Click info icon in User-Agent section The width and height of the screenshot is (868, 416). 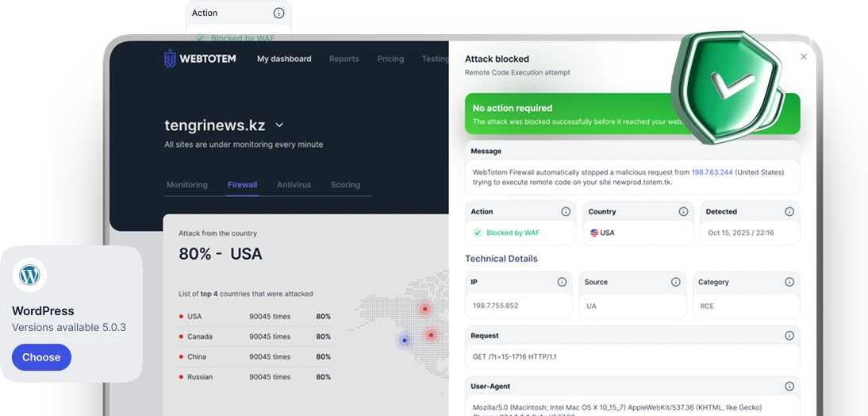pos(789,387)
